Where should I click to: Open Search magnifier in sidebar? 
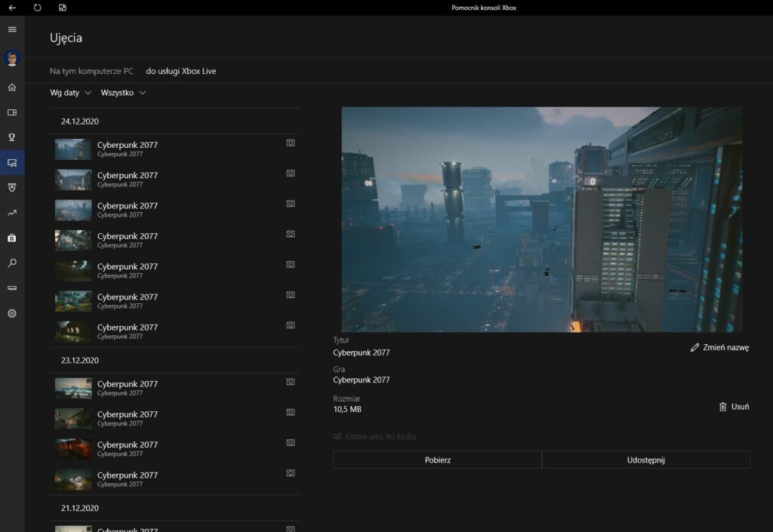(12, 263)
